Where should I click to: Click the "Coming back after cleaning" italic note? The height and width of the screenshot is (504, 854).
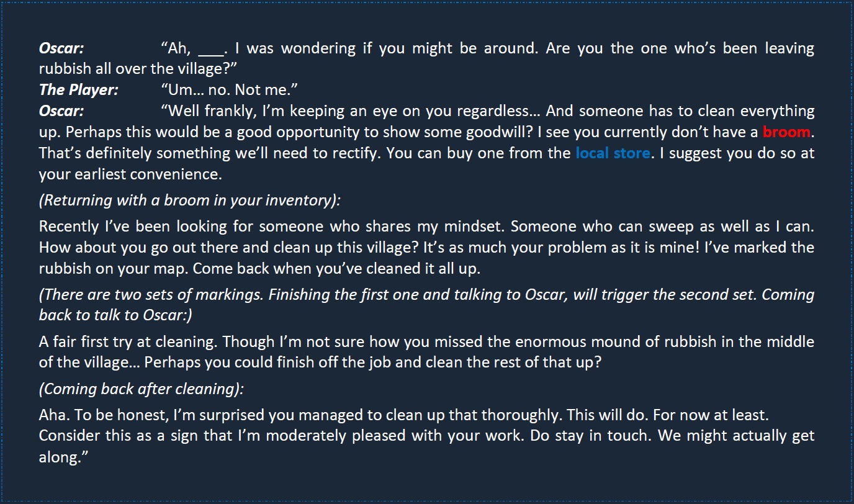[142, 389]
